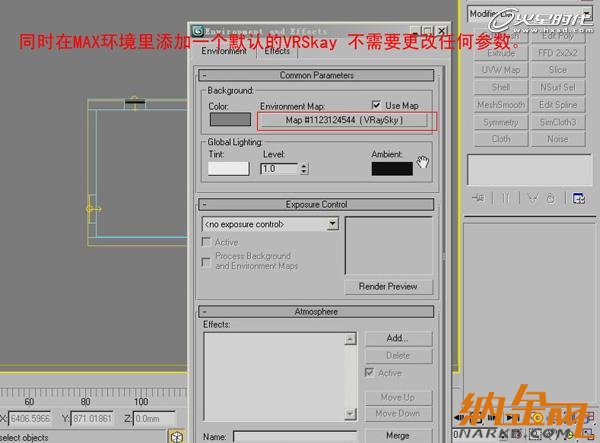Collapse the Common Parameters rollout
600x443 pixels.
[x=316, y=75]
